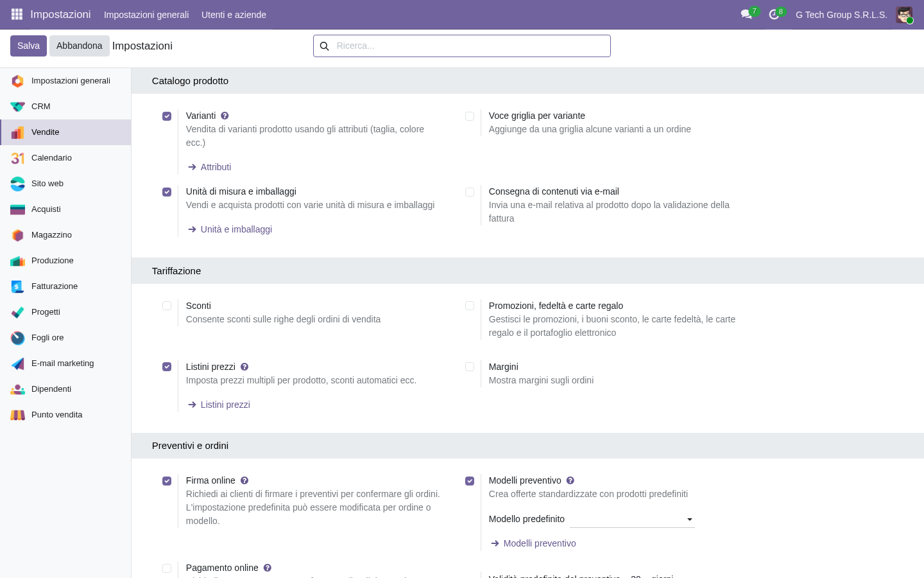924x578 pixels.
Task: Follow the Attributi link
Action: click(x=209, y=167)
